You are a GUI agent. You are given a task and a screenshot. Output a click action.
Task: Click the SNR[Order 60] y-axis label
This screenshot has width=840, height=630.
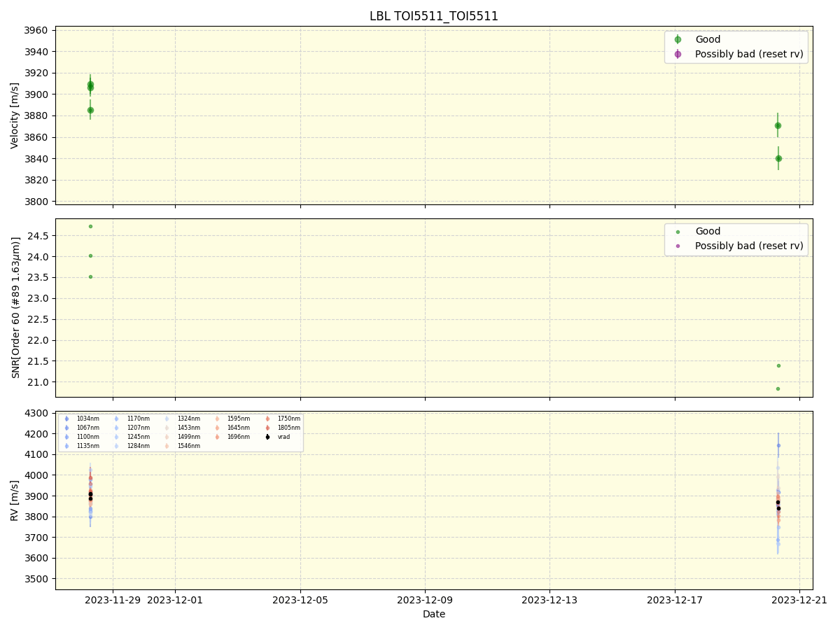15,307
